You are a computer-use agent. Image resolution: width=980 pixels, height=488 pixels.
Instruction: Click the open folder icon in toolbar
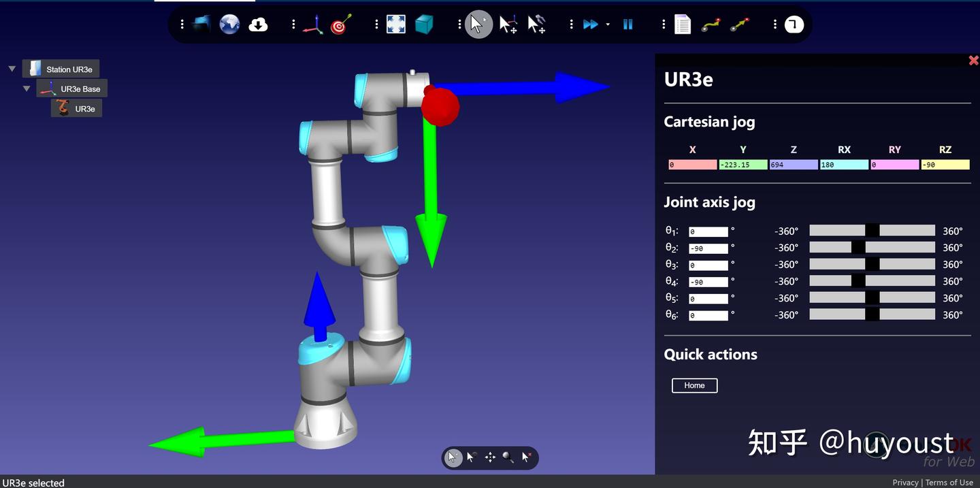pos(201,25)
